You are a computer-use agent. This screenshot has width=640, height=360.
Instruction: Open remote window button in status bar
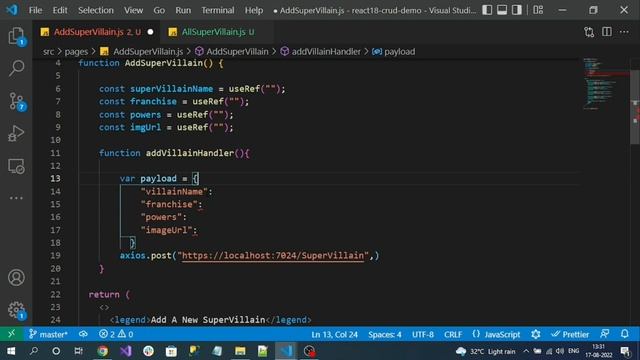(x=11, y=334)
